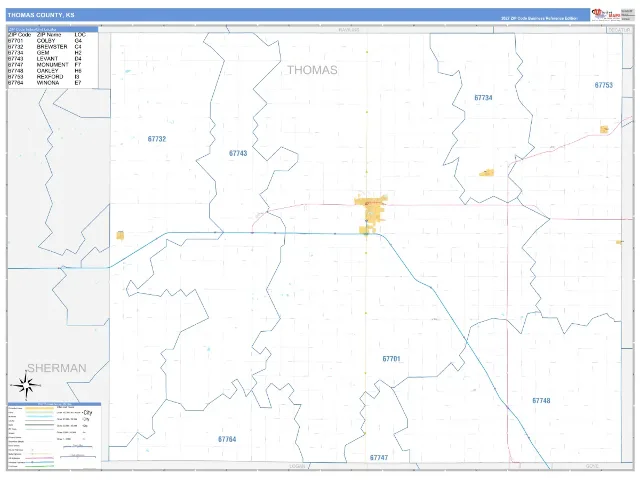Image resolution: width=640 pixels, height=480 pixels.
Task: Click the 67732 label on the map area
Action: pos(157,139)
